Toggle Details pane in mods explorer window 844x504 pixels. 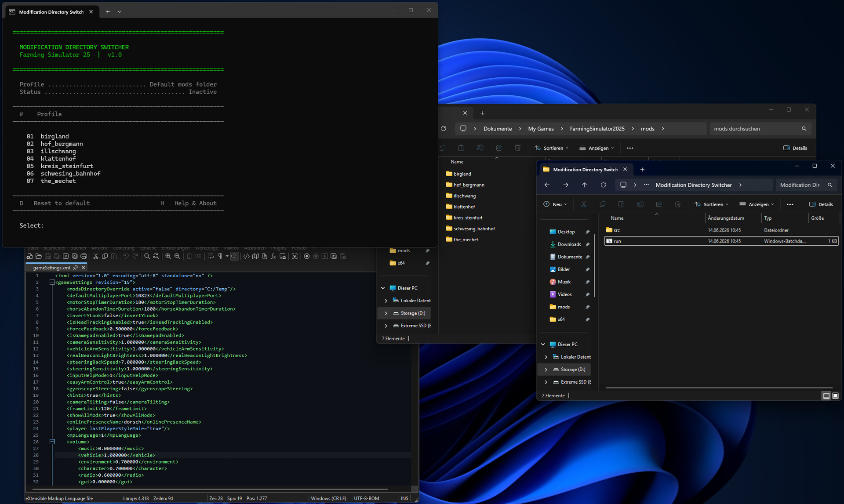795,148
